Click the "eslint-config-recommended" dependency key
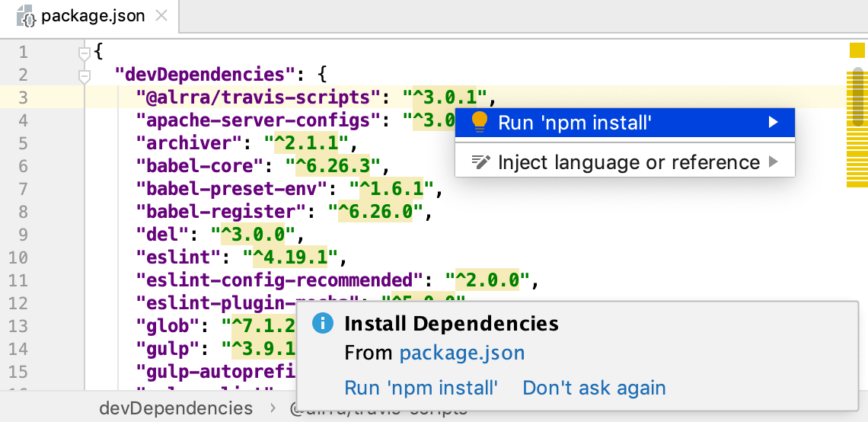 [x=279, y=280]
